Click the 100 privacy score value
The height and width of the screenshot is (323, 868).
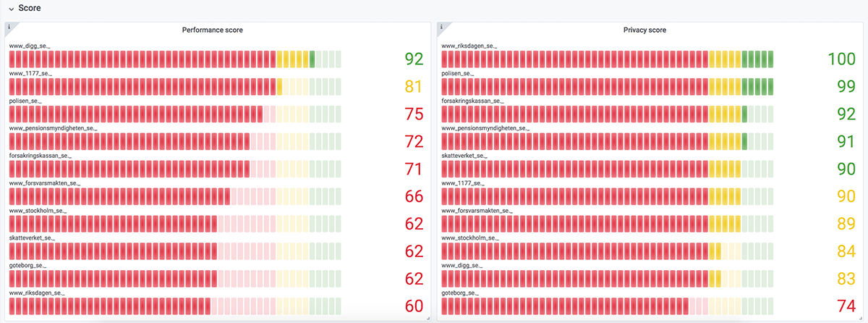[841, 59]
